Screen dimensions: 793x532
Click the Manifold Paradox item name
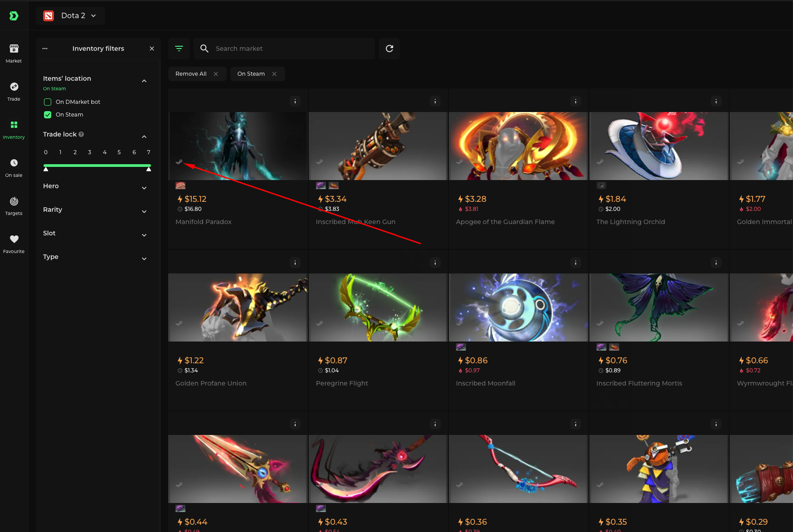(x=204, y=222)
